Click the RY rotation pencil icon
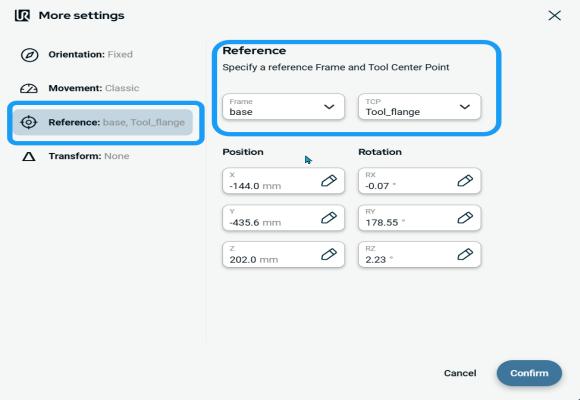Viewport: 580px width, 400px height. point(465,218)
